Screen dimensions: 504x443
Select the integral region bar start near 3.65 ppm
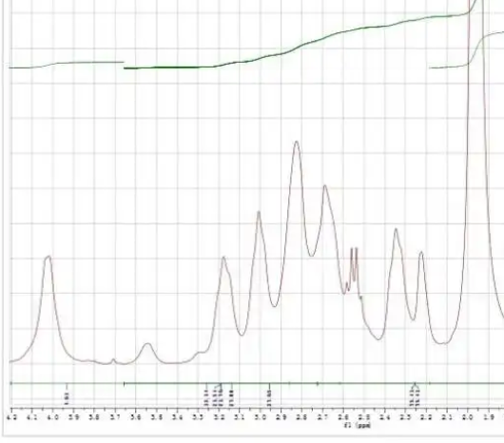tap(125, 383)
